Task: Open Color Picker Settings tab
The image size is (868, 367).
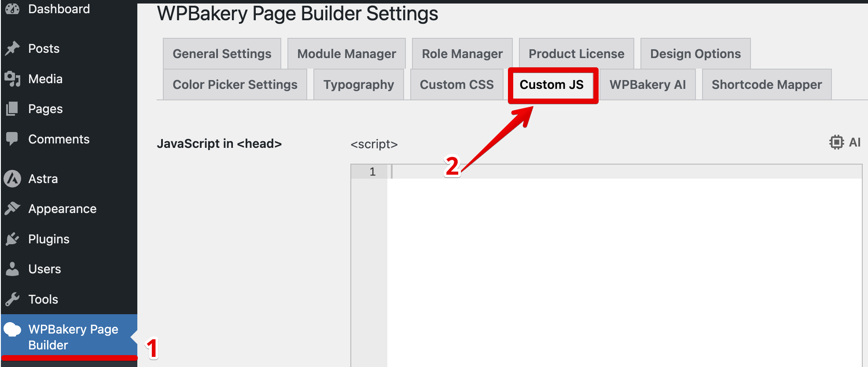Action: click(235, 84)
